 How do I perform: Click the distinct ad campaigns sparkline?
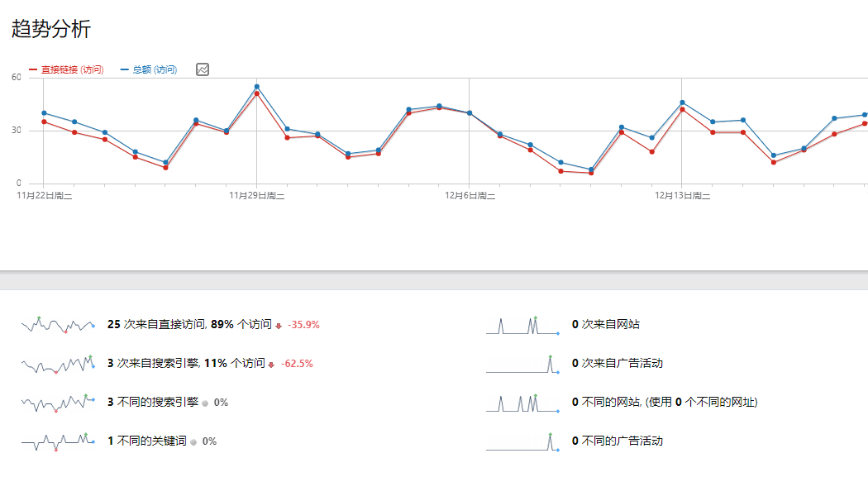tap(522, 441)
